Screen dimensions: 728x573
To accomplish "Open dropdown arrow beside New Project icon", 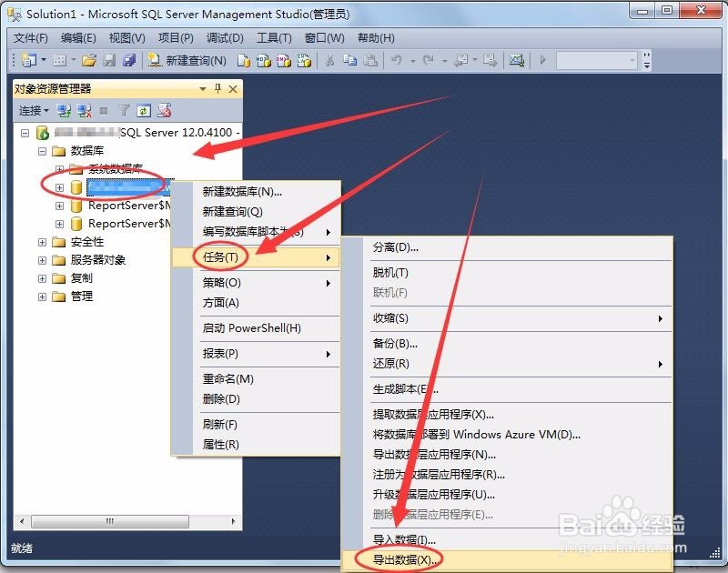I will pyautogui.click(x=44, y=60).
